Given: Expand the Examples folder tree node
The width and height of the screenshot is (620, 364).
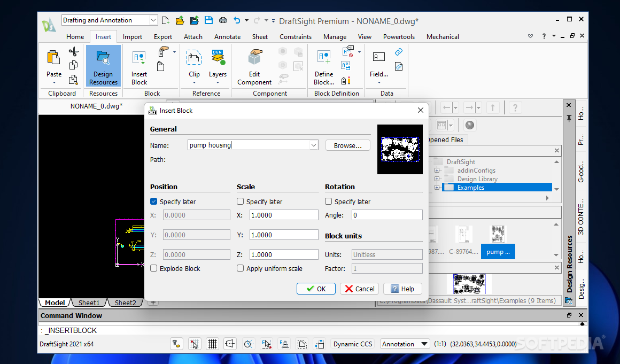Looking at the screenshot, I should tap(437, 187).
